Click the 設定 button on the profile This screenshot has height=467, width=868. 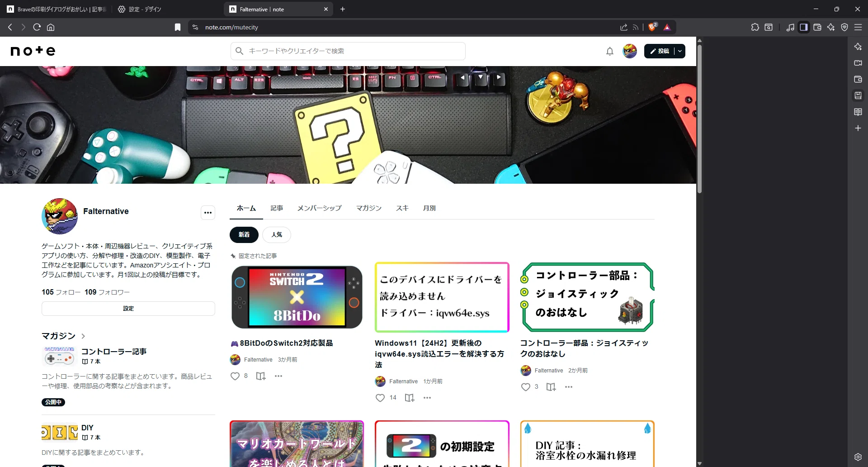coord(128,309)
